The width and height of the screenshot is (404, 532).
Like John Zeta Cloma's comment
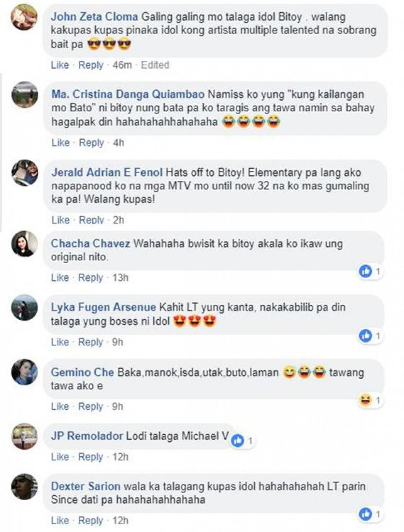coord(60,65)
